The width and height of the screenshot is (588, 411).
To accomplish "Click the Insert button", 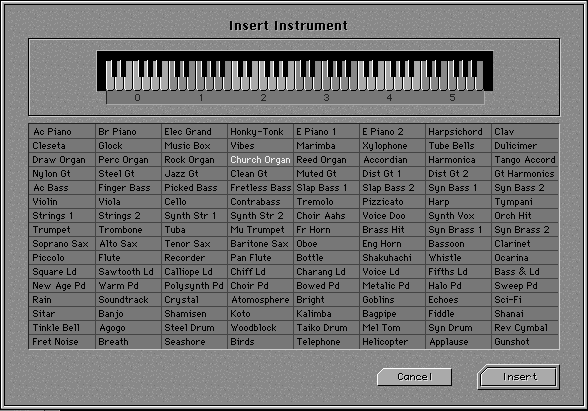I will (x=519, y=377).
